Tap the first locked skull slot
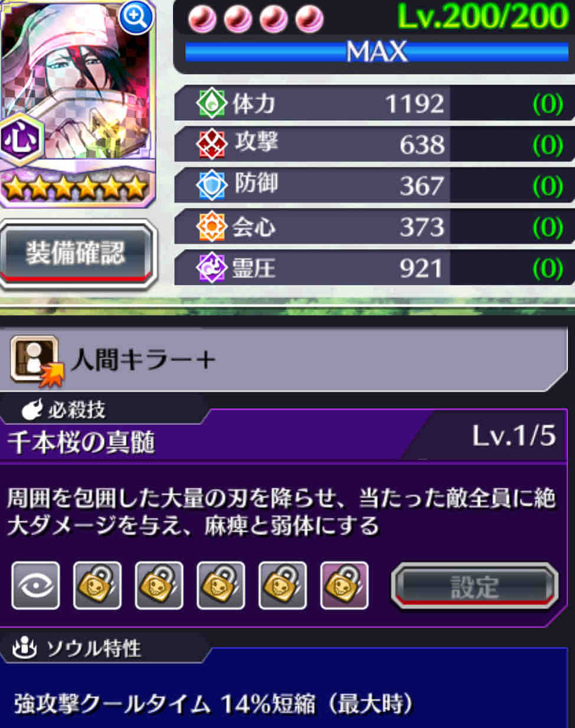This screenshot has height=728, width=575. coord(97,585)
